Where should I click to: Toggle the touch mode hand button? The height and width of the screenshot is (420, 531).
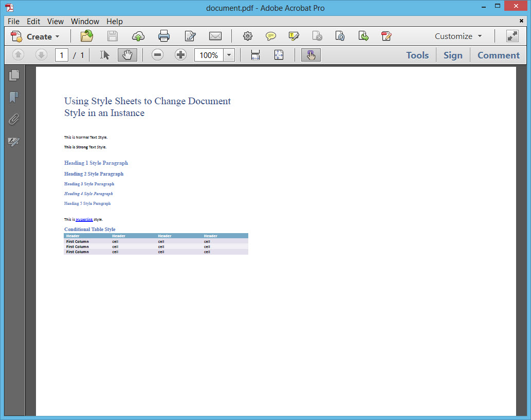point(311,55)
